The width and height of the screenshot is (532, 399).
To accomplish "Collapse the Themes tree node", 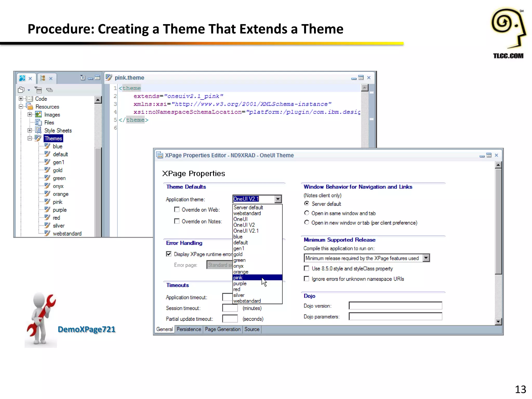I will [30, 138].
